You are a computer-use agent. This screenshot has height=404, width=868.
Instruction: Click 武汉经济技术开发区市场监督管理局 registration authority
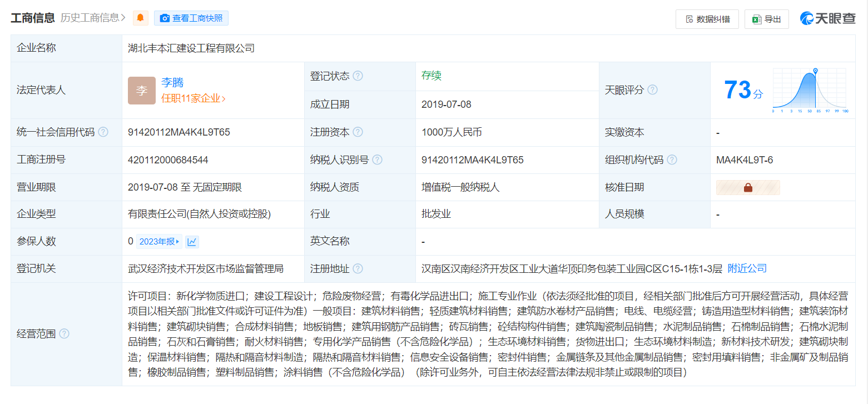tap(206, 268)
